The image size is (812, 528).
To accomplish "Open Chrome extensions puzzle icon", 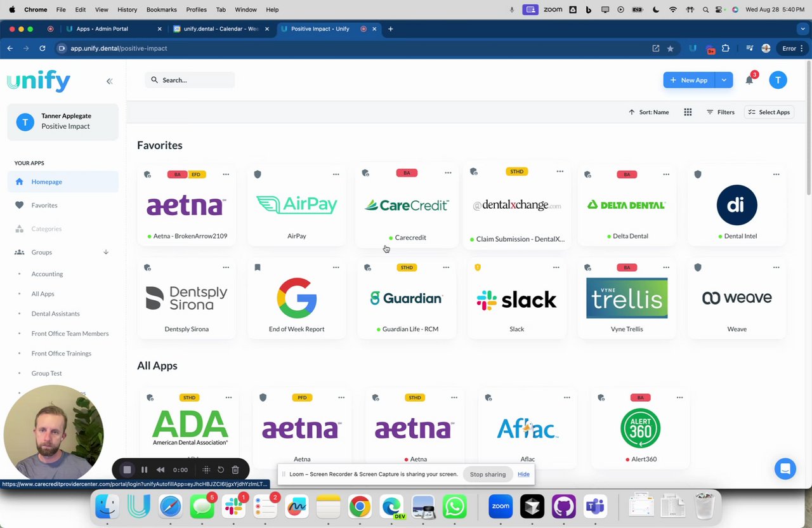I will pyautogui.click(x=726, y=48).
